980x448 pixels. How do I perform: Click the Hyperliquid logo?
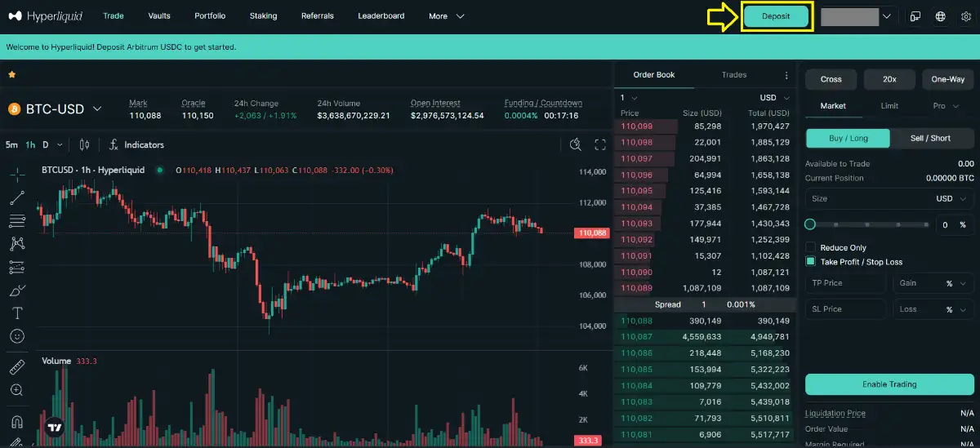click(x=46, y=16)
